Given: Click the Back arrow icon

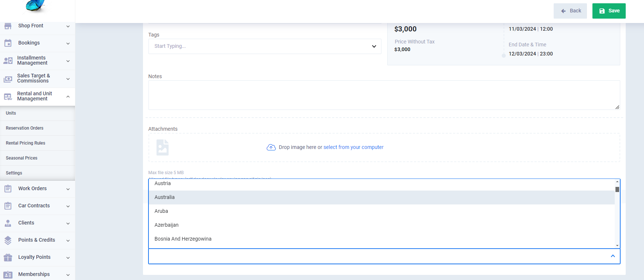Looking at the screenshot, I should click(563, 11).
